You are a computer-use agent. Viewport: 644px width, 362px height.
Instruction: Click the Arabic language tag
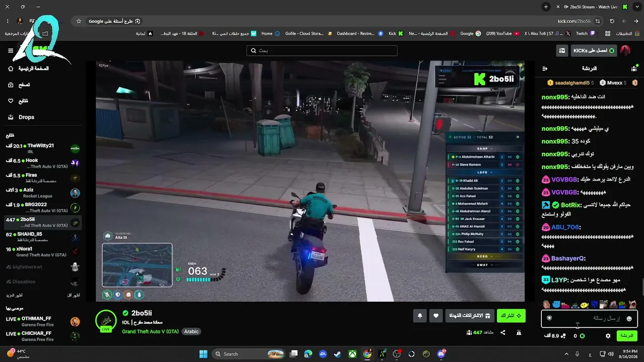(x=191, y=332)
